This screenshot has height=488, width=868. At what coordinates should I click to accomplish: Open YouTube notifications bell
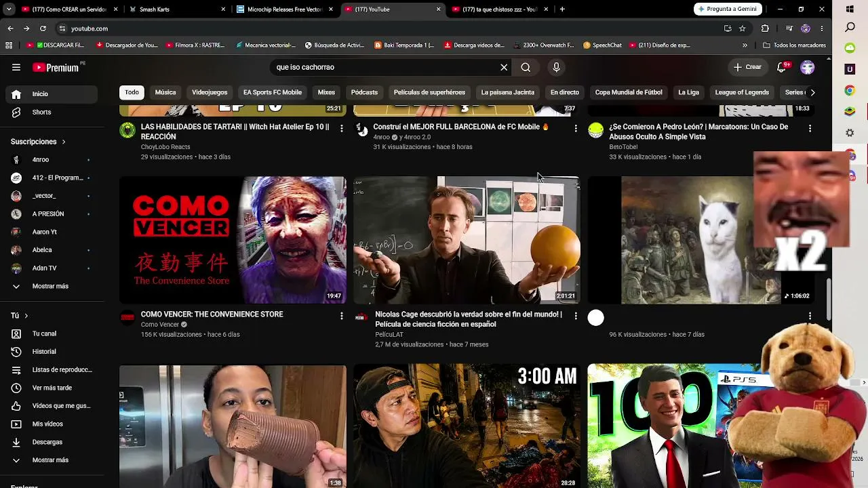[x=782, y=67]
